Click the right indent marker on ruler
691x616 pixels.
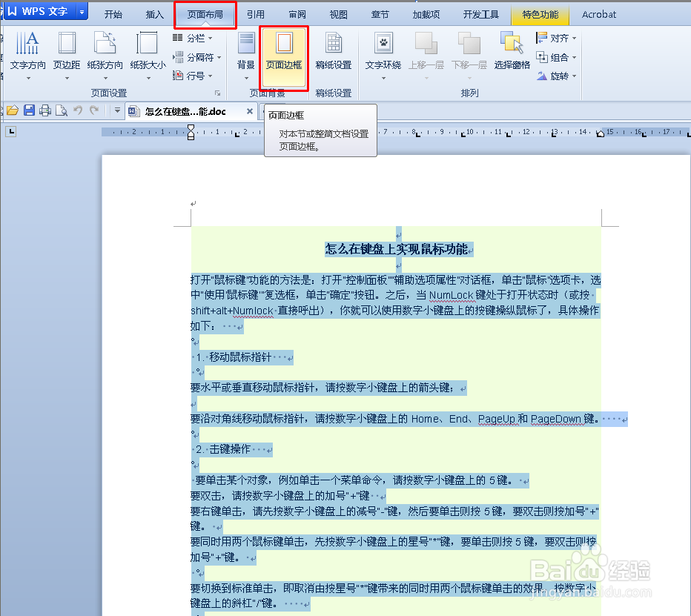pyautogui.click(x=601, y=133)
